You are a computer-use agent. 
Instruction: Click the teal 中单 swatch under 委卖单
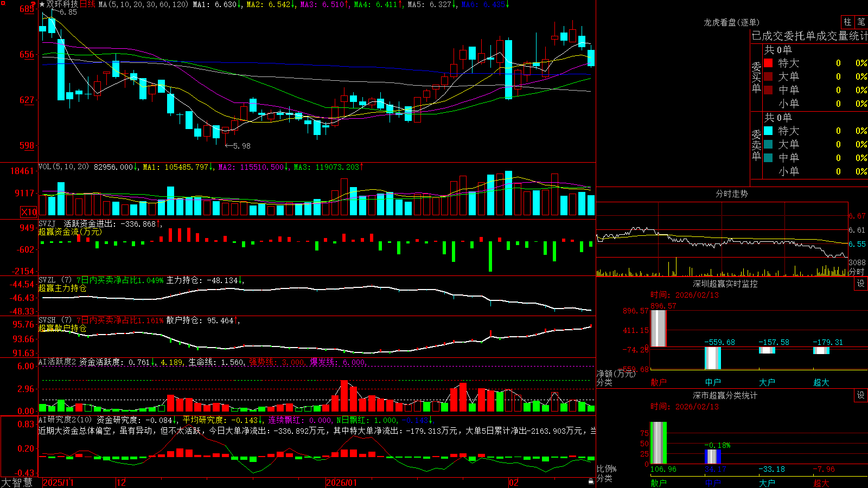[768, 158]
